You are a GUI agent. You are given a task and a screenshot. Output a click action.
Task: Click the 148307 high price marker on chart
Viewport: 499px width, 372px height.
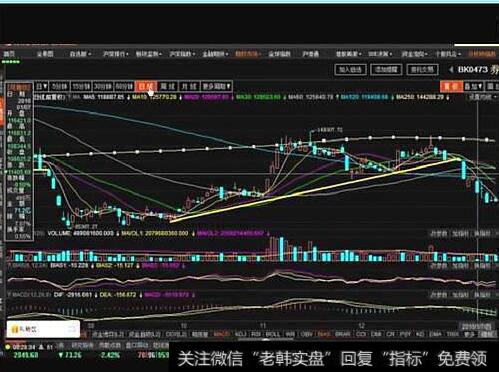(x=330, y=129)
